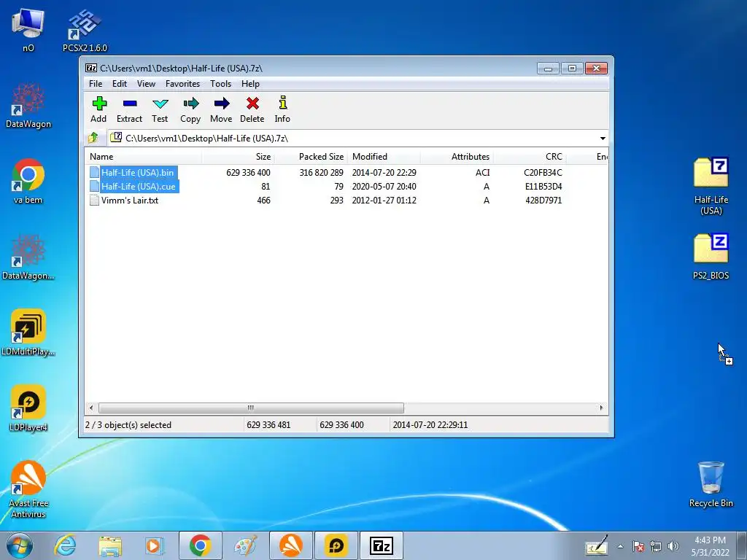The width and height of the screenshot is (747, 560).
Task: Click the 629 336 400 size cell
Action: coord(248,172)
